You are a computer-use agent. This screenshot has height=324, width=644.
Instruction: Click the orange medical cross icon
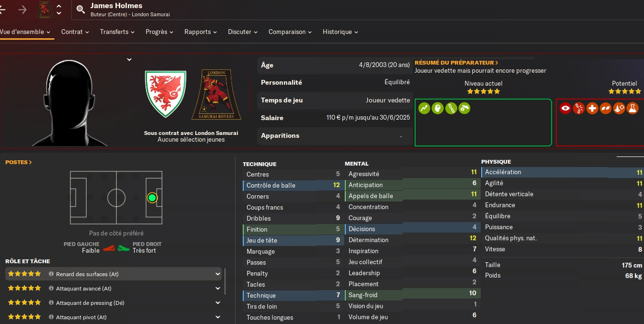coord(592,109)
